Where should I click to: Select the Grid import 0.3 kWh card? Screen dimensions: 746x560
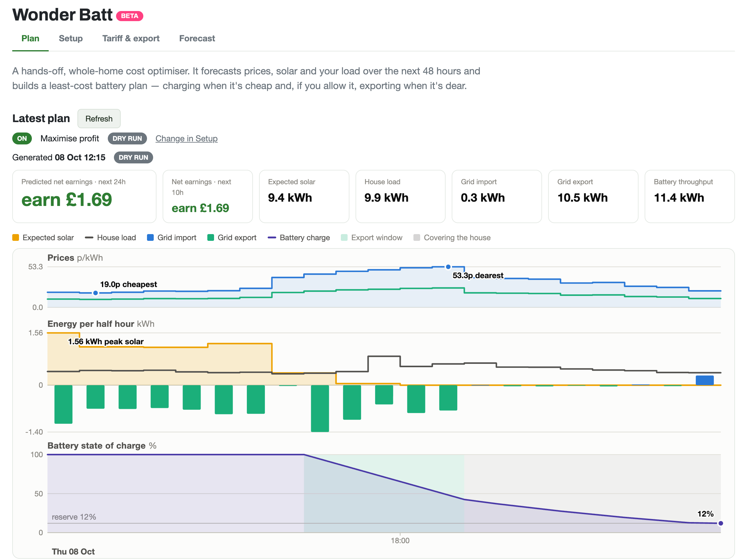pyautogui.click(x=497, y=196)
